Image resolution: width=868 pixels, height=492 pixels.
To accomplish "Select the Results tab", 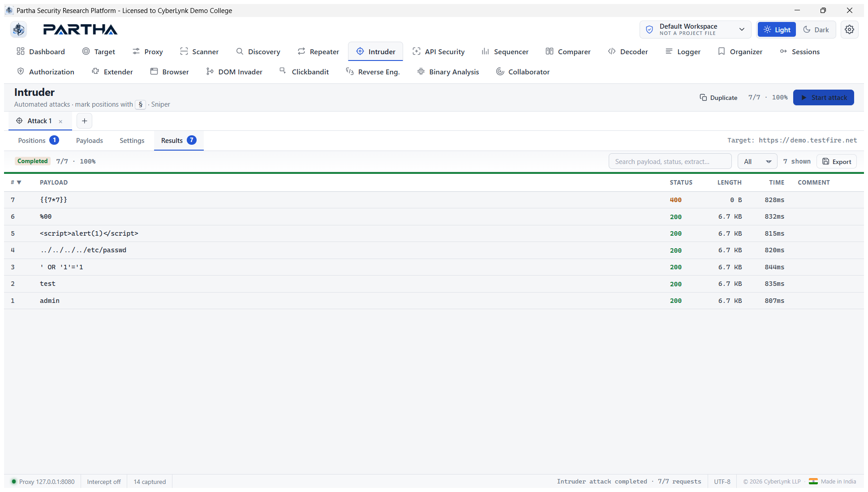I will [179, 141].
